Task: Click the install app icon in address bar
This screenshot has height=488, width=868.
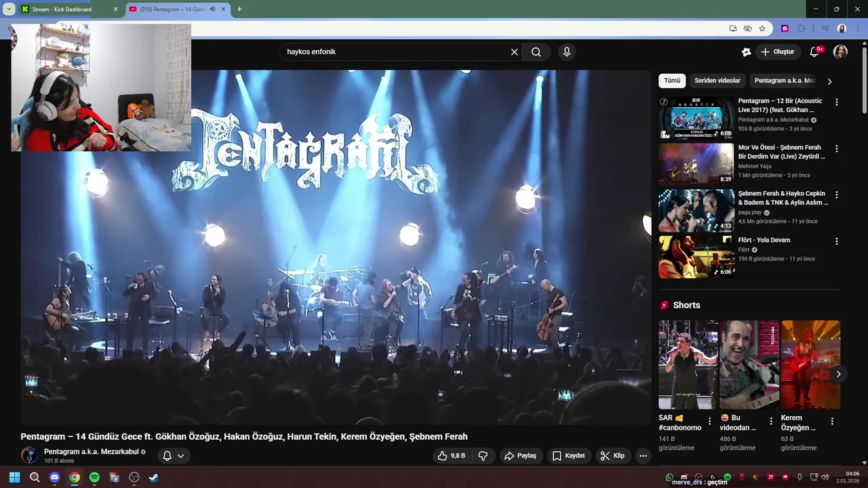Action: [733, 28]
